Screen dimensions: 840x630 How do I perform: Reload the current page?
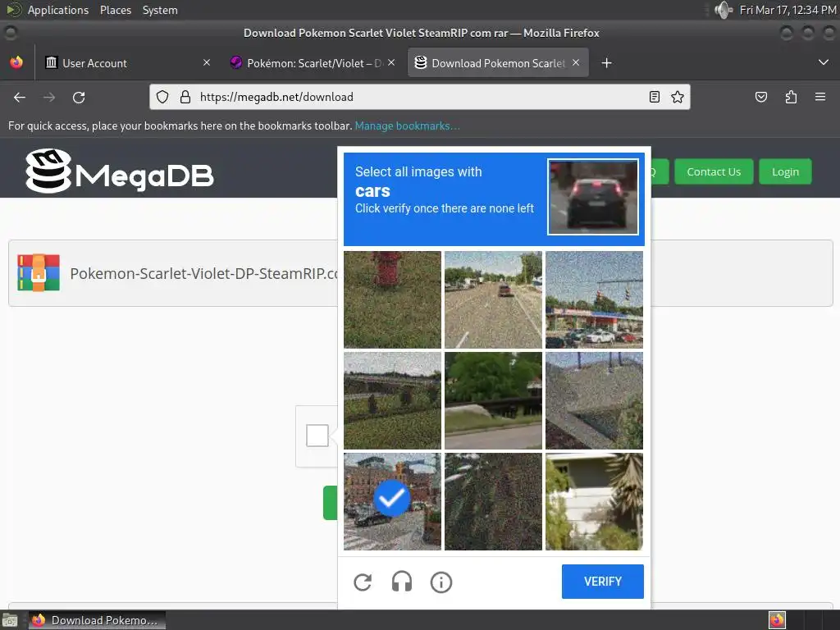click(x=79, y=97)
